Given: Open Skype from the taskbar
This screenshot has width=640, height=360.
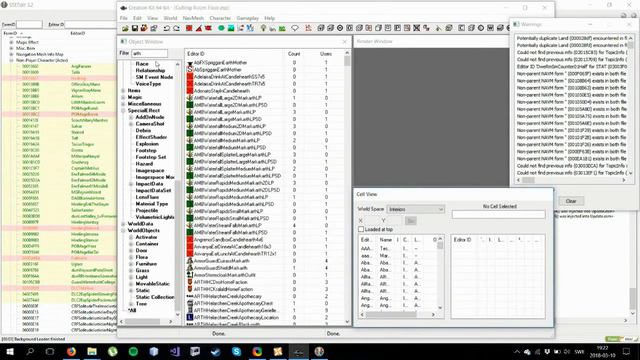Looking at the screenshot, I should coord(236,351).
